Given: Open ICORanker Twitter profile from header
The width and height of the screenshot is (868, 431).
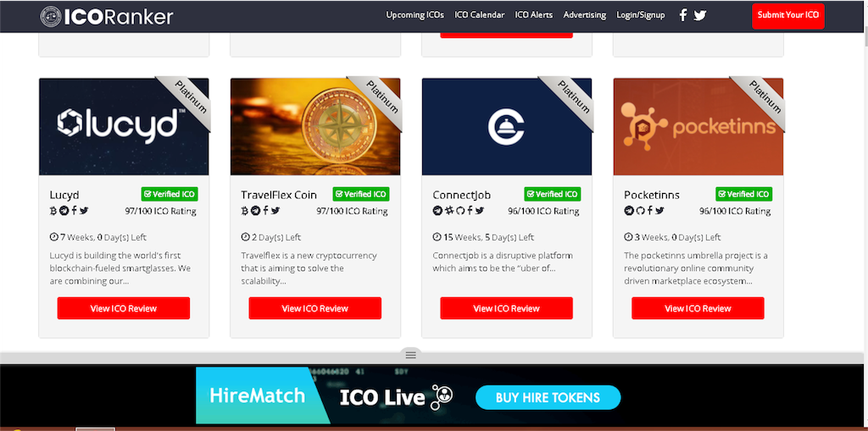Looking at the screenshot, I should pyautogui.click(x=699, y=15).
